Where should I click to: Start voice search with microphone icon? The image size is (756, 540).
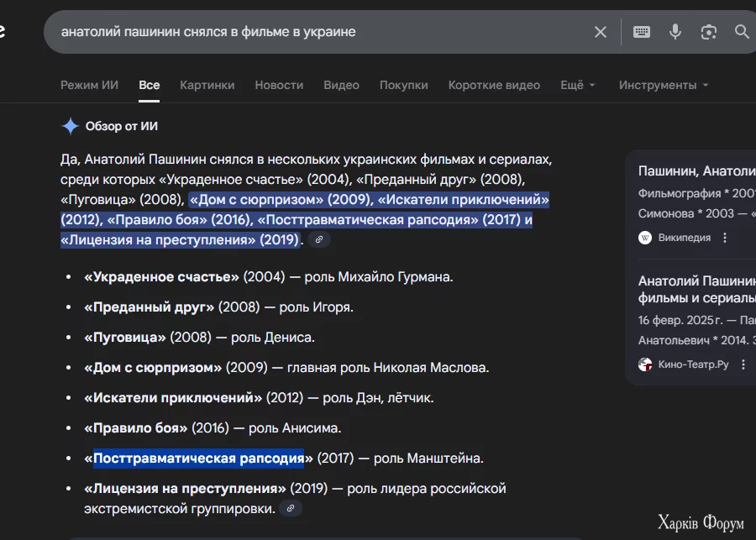[x=675, y=32]
